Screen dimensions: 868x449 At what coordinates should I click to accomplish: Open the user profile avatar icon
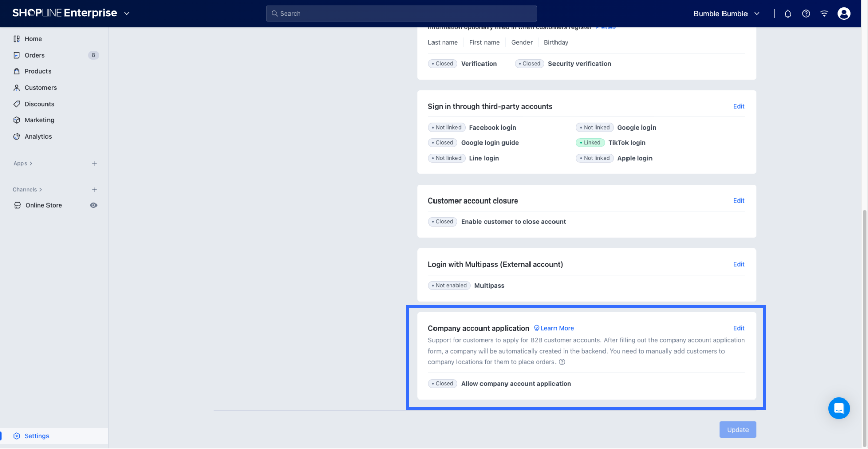coord(843,14)
